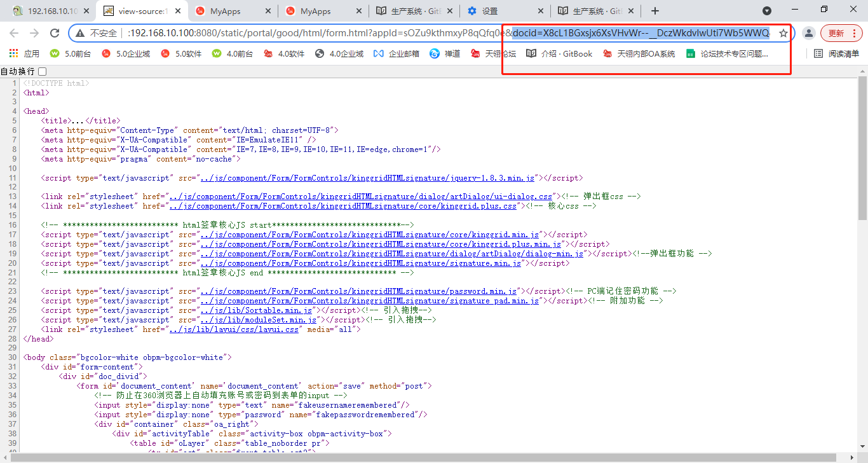Click the <title>...</title> source line

coord(81,121)
